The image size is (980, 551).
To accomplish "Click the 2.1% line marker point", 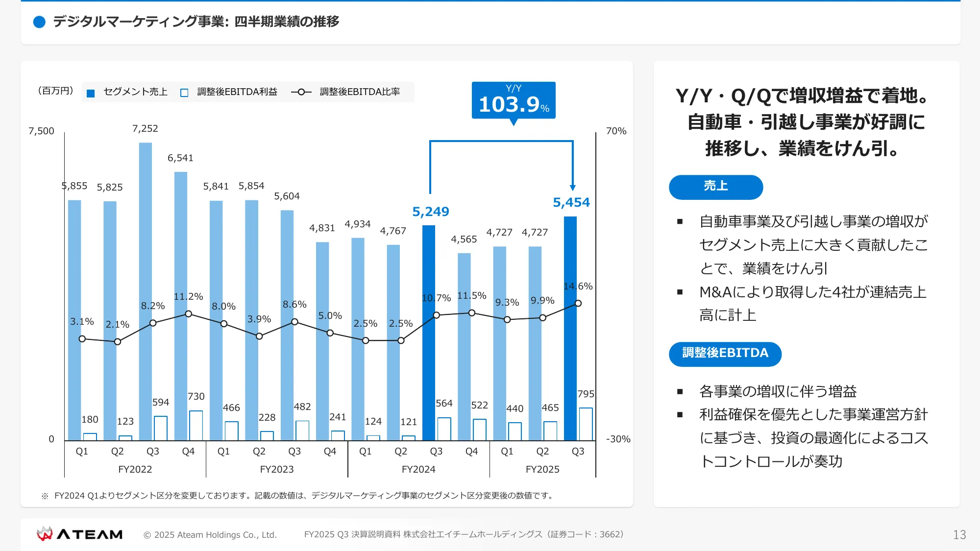I will coord(118,342).
